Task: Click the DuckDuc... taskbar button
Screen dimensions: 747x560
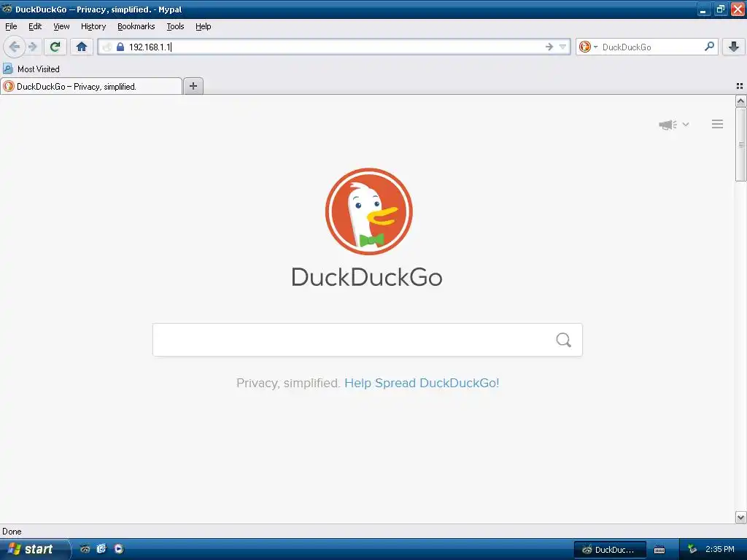Action: click(x=610, y=550)
